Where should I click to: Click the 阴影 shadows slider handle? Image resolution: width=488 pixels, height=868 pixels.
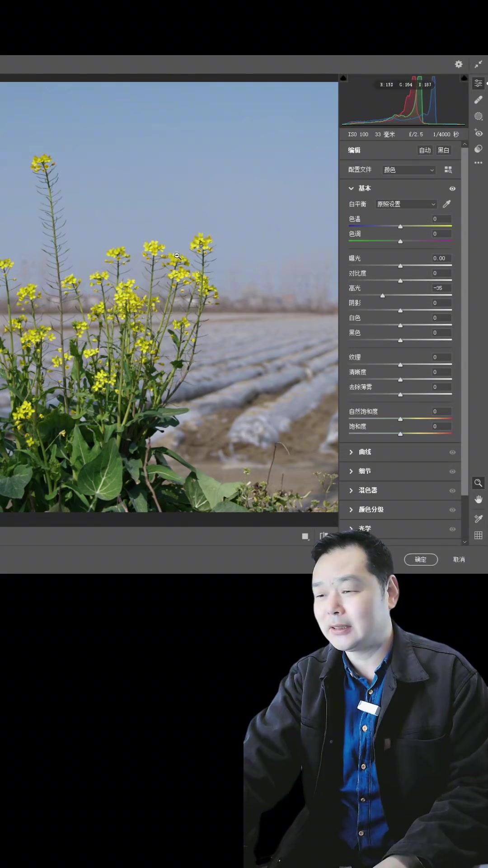pos(400,311)
